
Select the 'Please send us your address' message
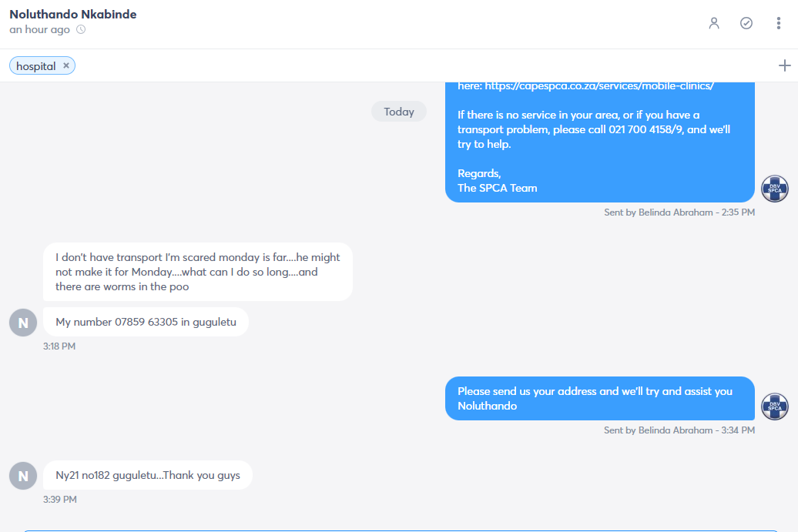click(599, 398)
